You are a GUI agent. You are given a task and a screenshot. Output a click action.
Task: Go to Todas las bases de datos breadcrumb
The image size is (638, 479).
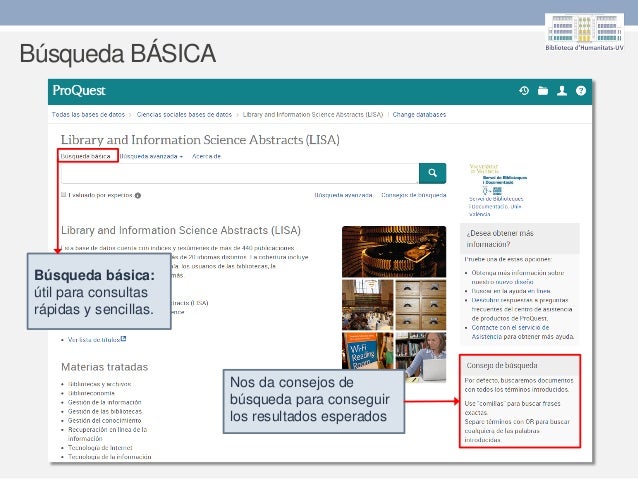pos(88,114)
